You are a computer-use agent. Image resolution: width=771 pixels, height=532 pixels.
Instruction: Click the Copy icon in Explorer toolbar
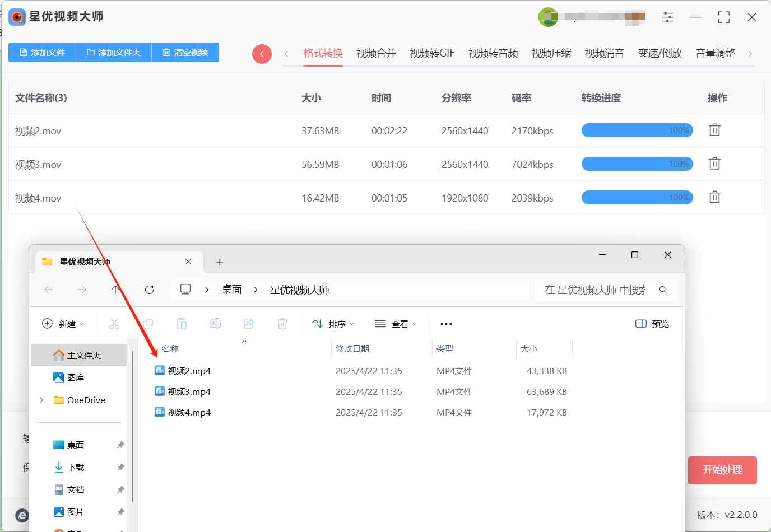coord(148,324)
